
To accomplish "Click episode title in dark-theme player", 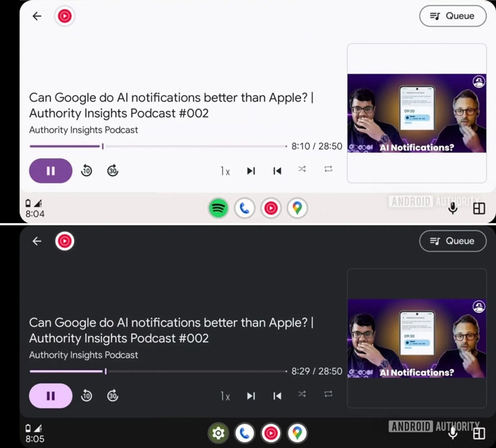I will click(x=171, y=330).
